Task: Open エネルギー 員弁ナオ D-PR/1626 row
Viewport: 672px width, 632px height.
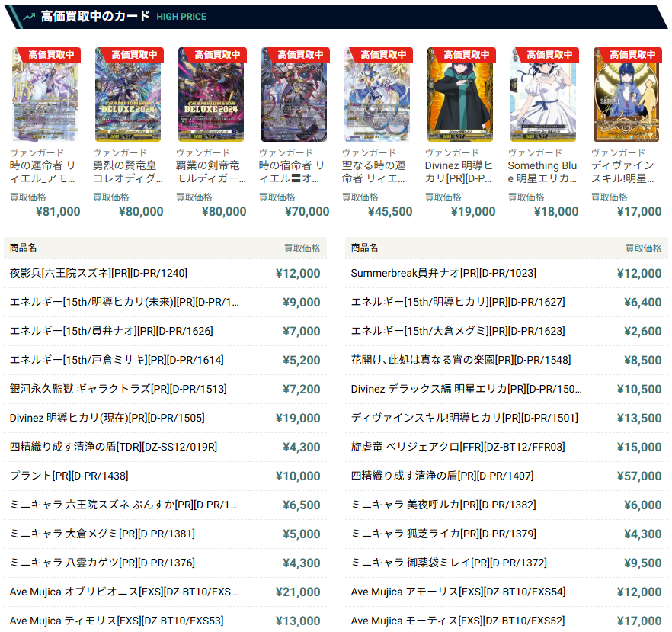Action: 165,331
